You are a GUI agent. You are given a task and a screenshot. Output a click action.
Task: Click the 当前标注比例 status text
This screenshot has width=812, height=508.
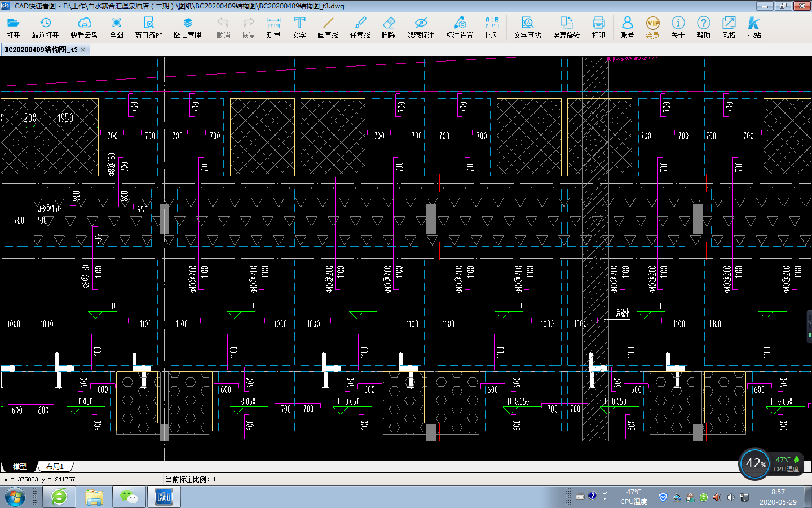(x=191, y=479)
